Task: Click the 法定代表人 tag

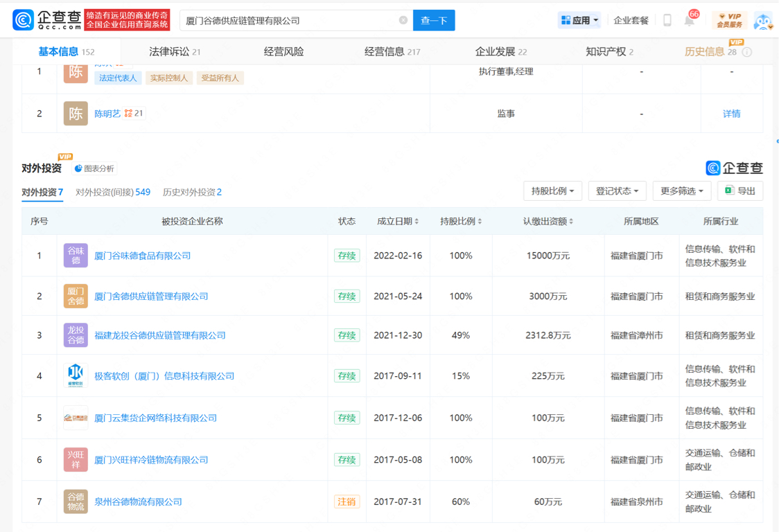Action: [x=118, y=78]
